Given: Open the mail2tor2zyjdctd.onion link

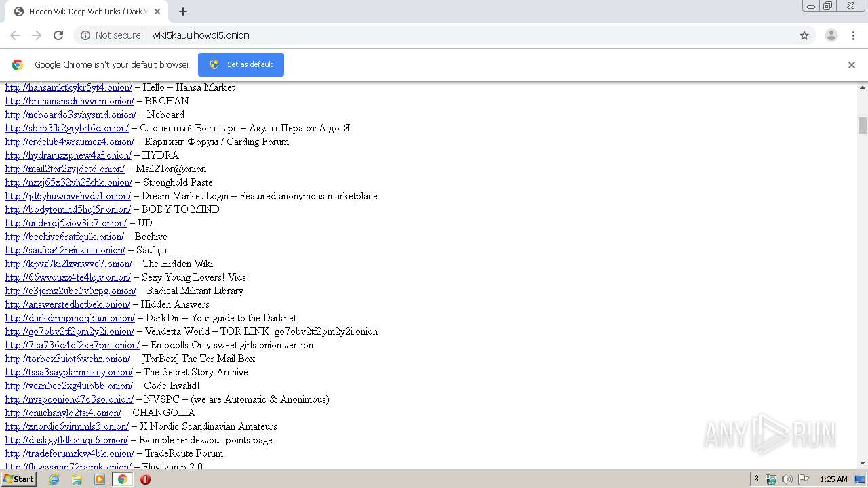Looking at the screenshot, I should point(65,169).
